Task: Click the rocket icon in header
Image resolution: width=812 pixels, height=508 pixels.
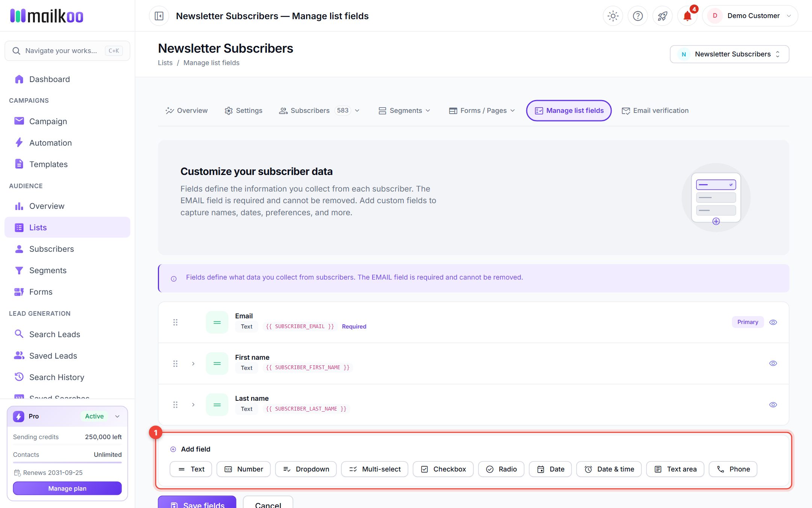Action: [x=662, y=16]
